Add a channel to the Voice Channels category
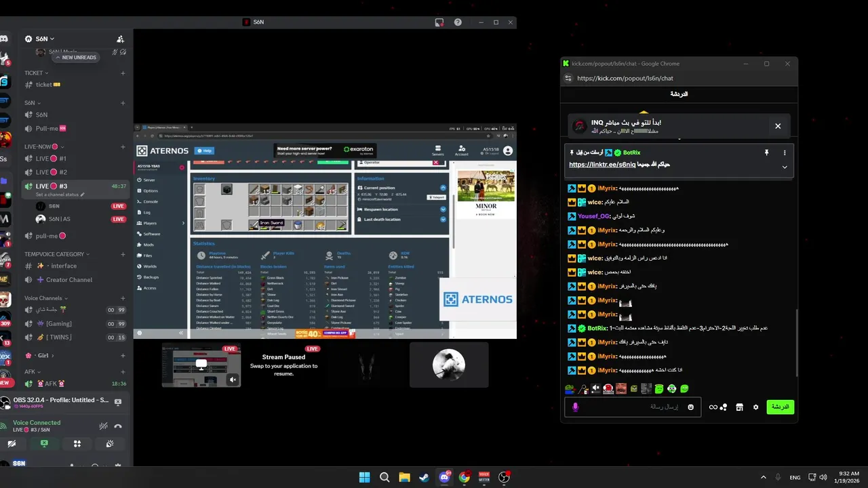The height and width of the screenshot is (488, 868). pos(123,298)
